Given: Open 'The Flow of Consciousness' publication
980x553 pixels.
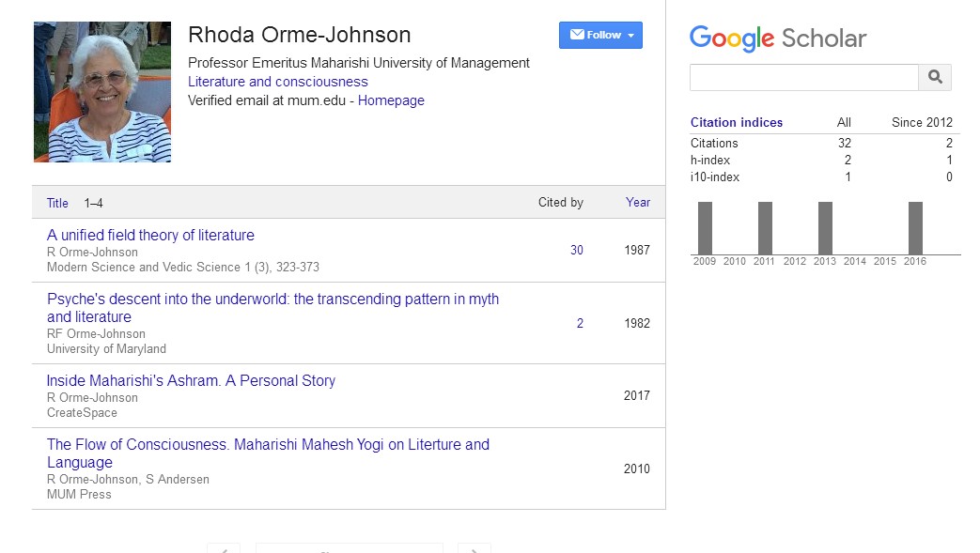Looking at the screenshot, I should coord(268,453).
